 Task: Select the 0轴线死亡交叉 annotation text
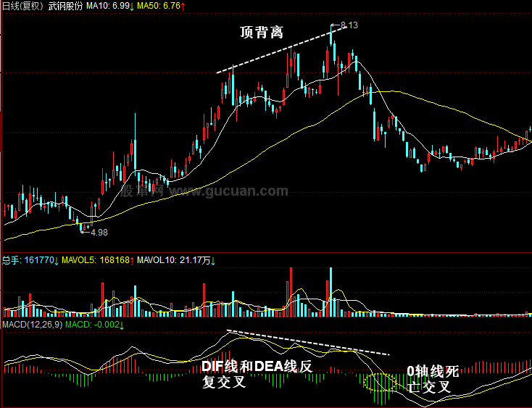[433, 379]
